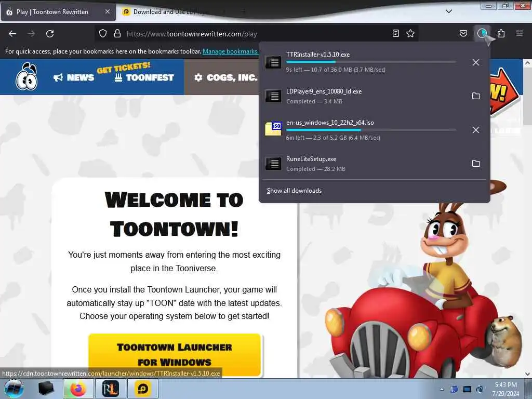Download Toontown Launcher for Windows
The width and height of the screenshot is (532, 399).
175,355
